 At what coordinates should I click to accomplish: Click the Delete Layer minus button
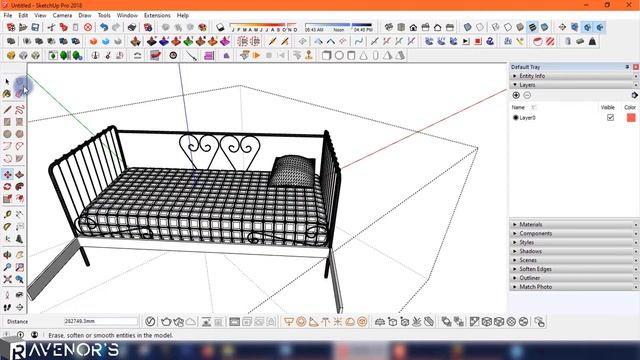tap(527, 95)
